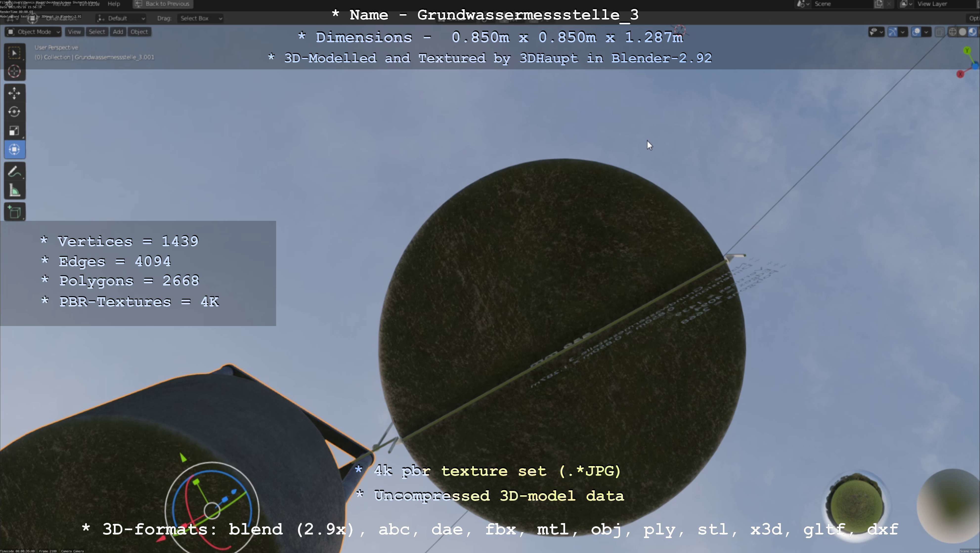Switch viewport shading to Wireframe

(953, 32)
